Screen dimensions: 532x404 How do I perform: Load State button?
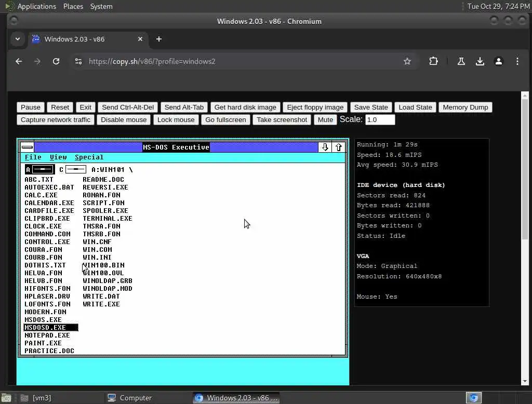tap(415, 107)
